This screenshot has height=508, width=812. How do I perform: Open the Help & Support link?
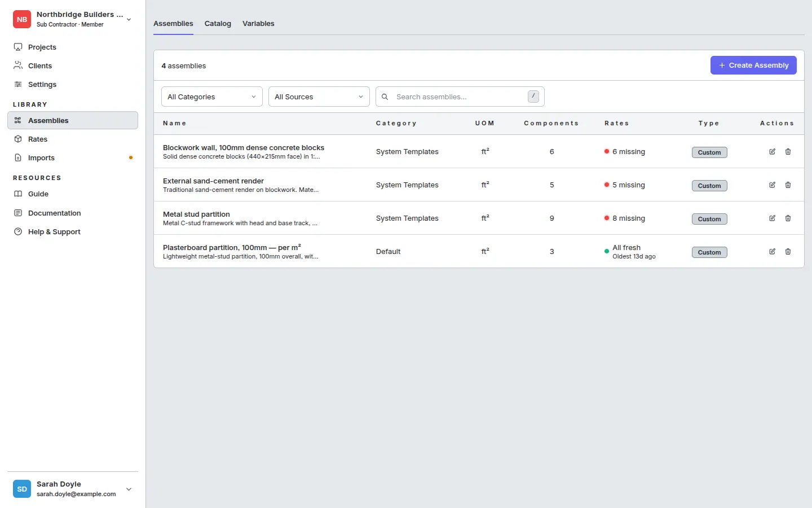tap(73, 231)
